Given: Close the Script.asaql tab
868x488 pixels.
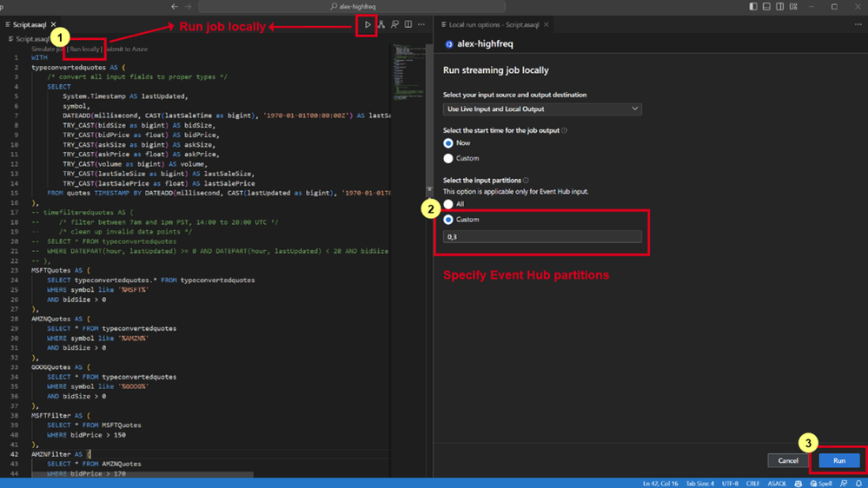Looking at the screenshot, I should point(54,24).
